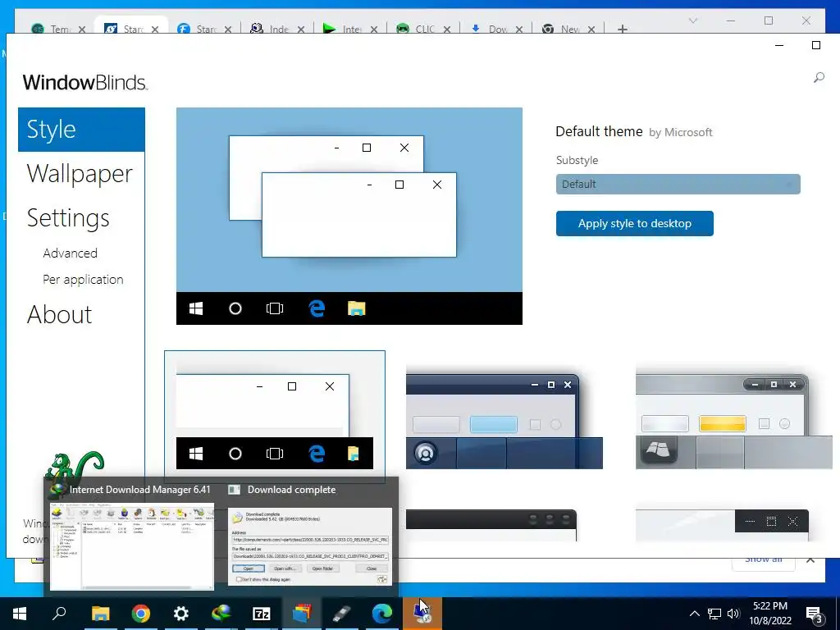Close the 'Inde' Chrome tab
840x630 pixels.
301,30
